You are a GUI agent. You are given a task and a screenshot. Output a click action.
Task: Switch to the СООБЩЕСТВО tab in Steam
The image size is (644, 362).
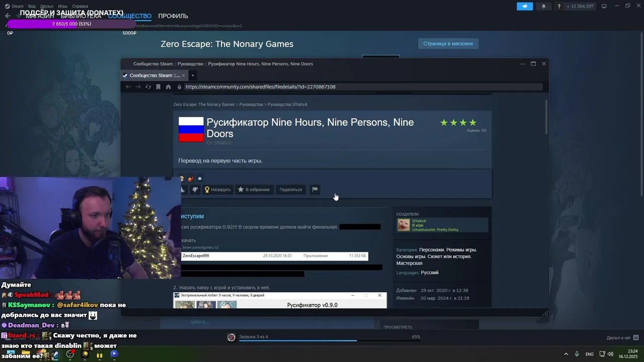coord(129,16)
